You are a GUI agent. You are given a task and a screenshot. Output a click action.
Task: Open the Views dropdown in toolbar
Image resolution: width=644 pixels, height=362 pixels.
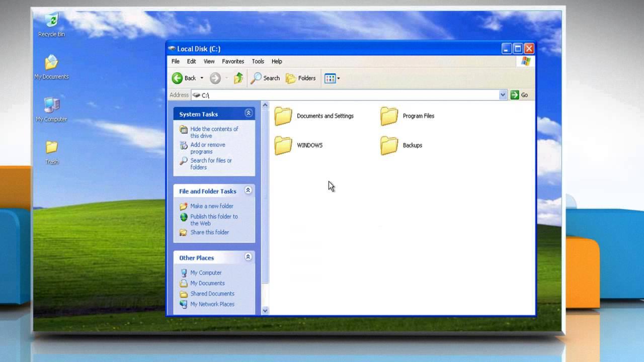[332, 78]
